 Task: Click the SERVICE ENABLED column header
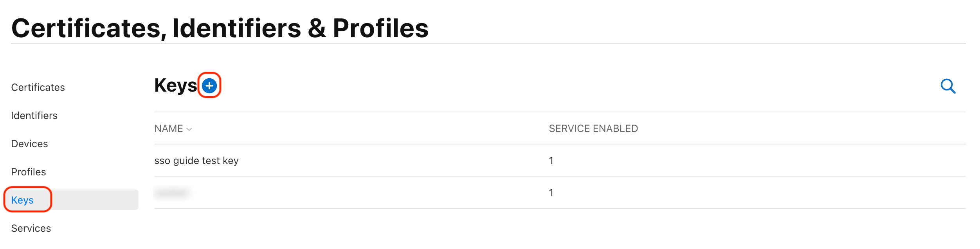[593, 129]
